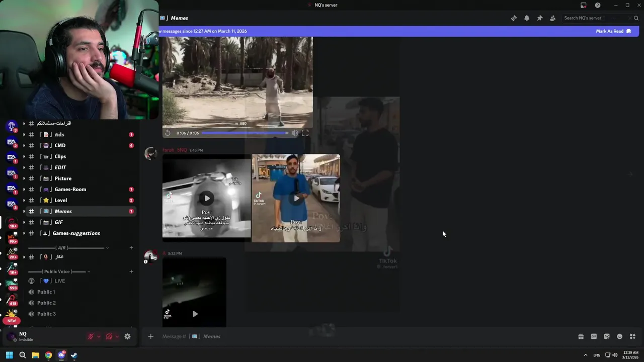The height and width of the screenshot is (362, 644).
Task: Open the GIF picker icon
Action: [x=594, y=336]
